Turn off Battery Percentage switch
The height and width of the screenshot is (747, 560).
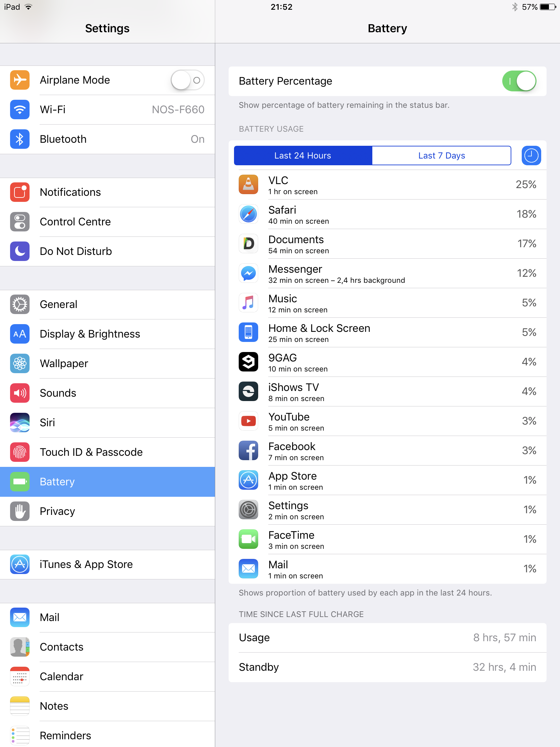tap(519, 81)
